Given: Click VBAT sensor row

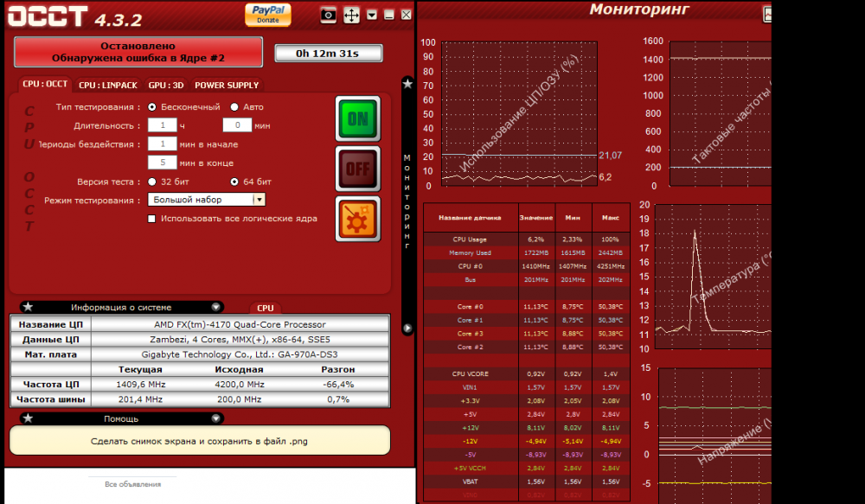Looking at the screenshot, I should (x=526, y=482).
